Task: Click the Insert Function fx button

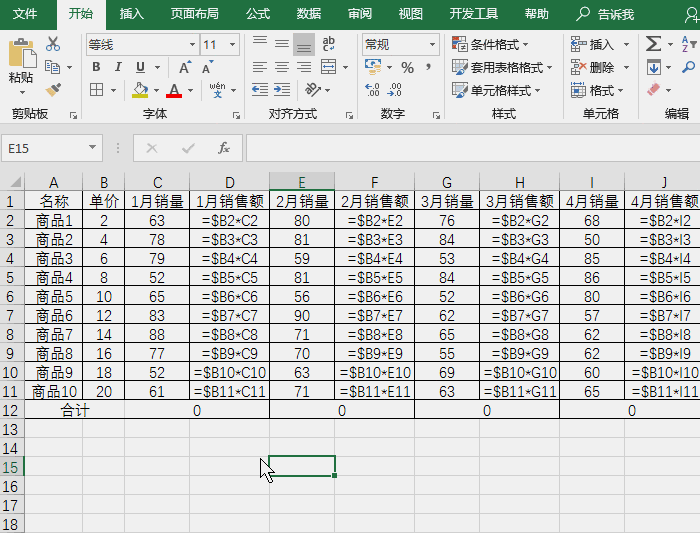Action: point(224,148)
